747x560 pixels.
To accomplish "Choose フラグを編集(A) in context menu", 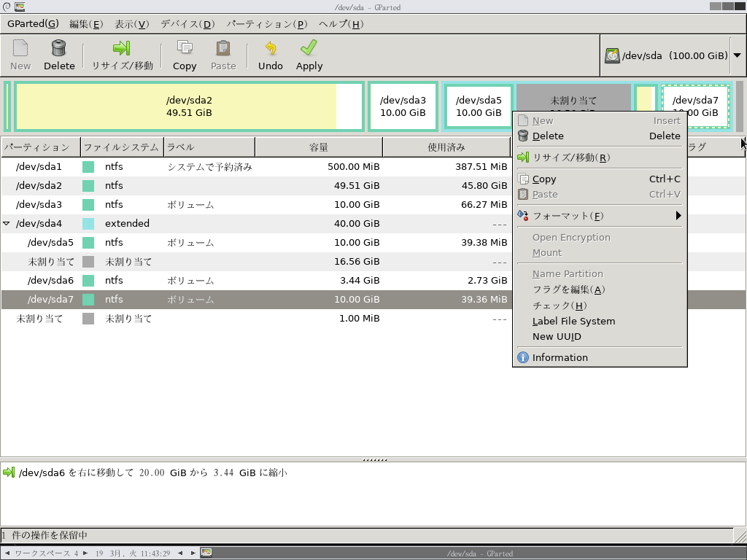I will [x=600, y=289].
